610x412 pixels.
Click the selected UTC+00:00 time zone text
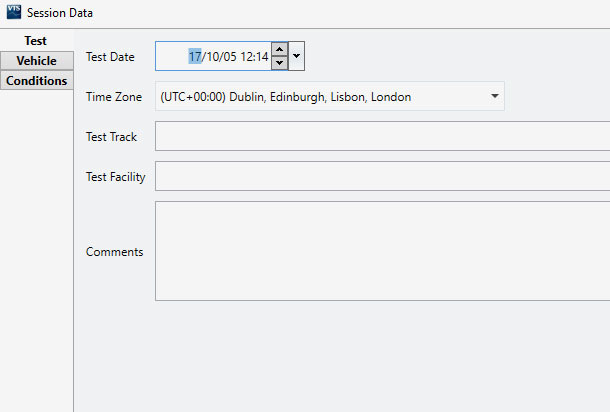[x=286, y=97]
